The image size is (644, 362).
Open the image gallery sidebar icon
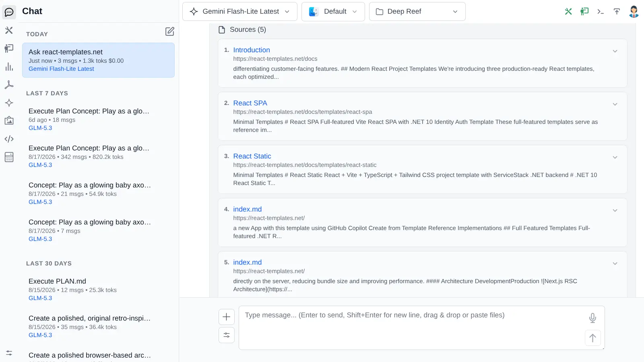(x=9, y=121)
